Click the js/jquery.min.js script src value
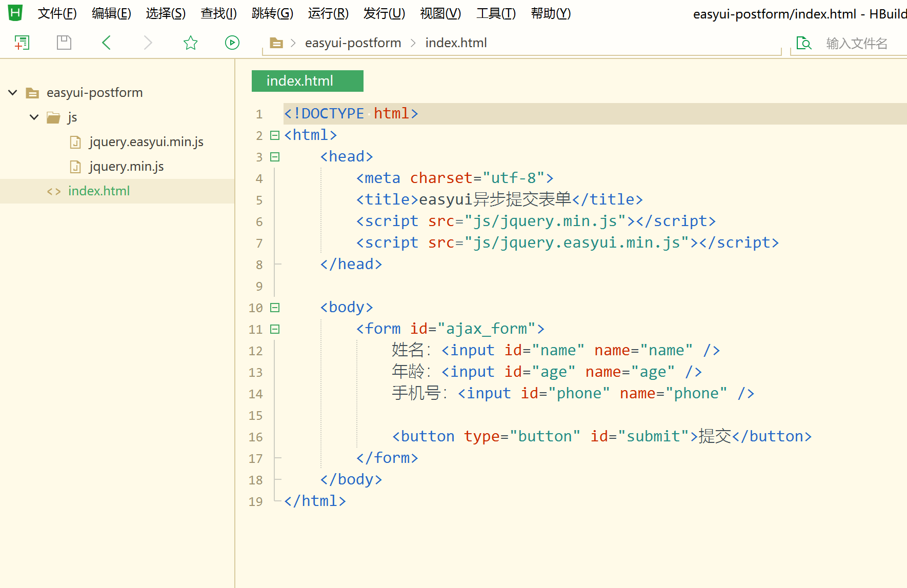Screen dimensions: 907x588 pos(545,221)
